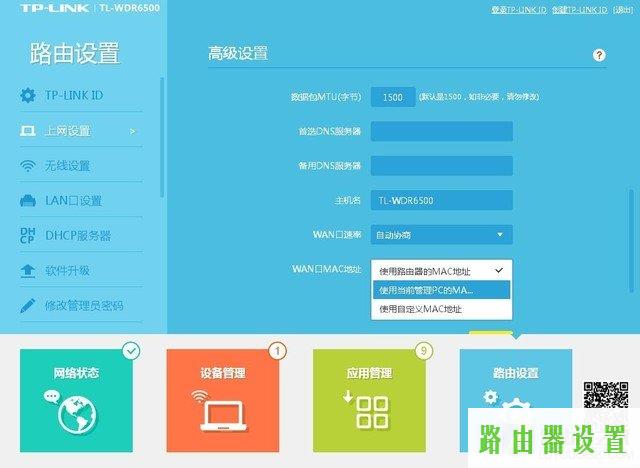Image resolution: width=640 pixels, height=468 pixels.
Task: Click the arrow next to 上网设置
Action: [x=132, y=131]
